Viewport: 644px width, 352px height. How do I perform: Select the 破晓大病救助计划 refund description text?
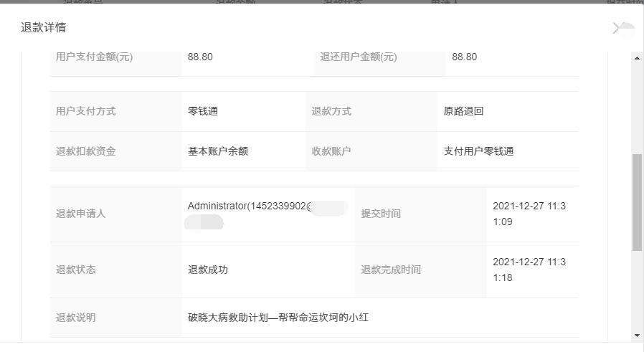pyautogui.click(x=278, y=318)
